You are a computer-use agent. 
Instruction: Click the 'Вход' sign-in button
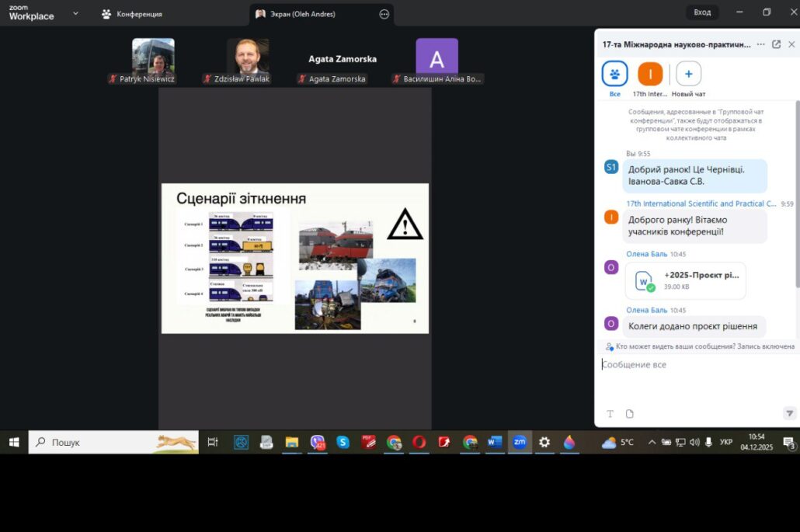point(702,12)
